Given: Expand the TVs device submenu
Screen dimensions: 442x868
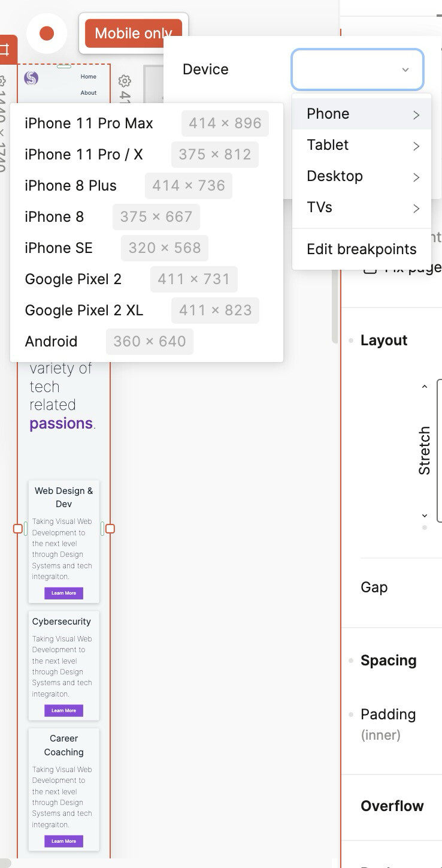Looking at the screenshot, I should (x=362, y=207).
